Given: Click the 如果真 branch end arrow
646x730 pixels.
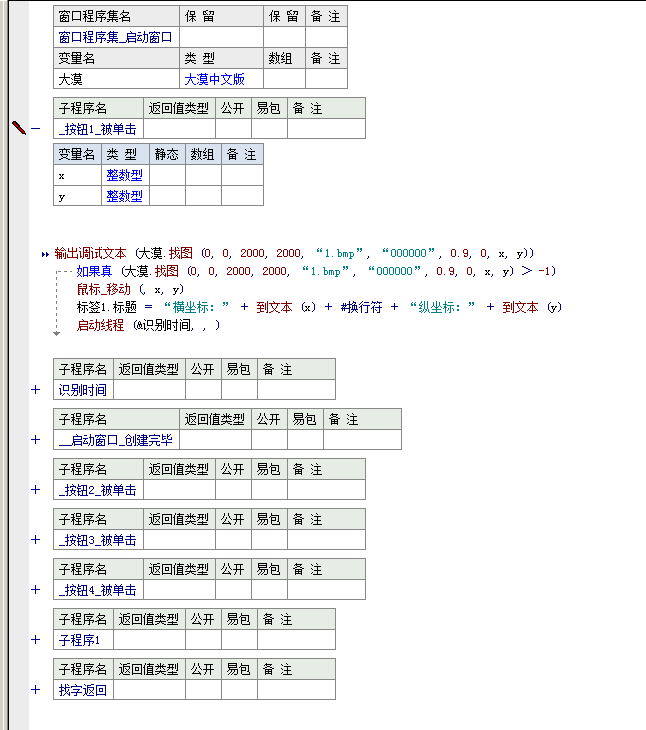Looking at the screenshot, I should click(56, 333).
